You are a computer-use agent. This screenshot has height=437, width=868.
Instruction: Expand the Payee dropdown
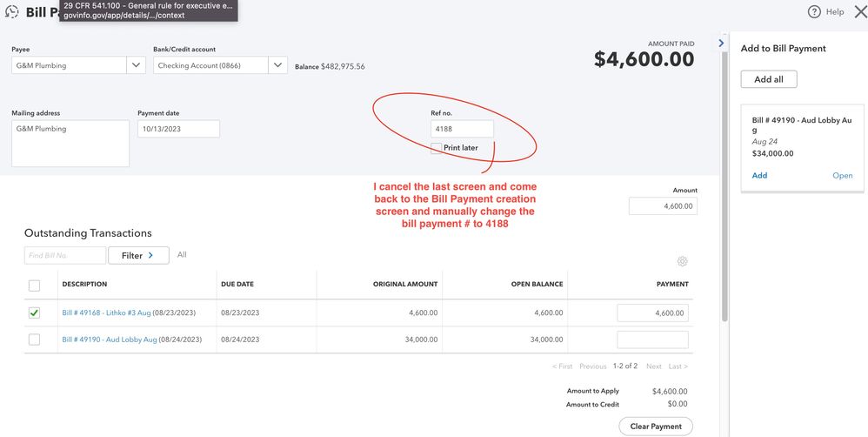[x=137, y=65]
